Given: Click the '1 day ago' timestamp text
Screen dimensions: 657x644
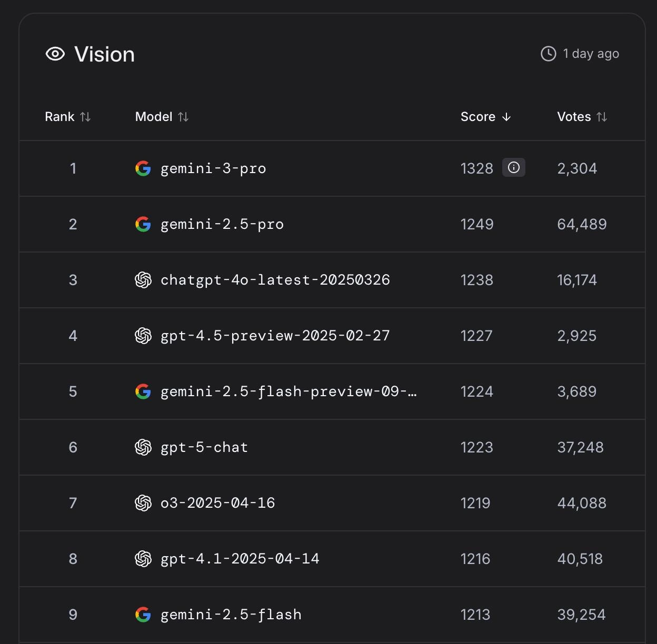Looking at the screenshot, I should 591,54.
